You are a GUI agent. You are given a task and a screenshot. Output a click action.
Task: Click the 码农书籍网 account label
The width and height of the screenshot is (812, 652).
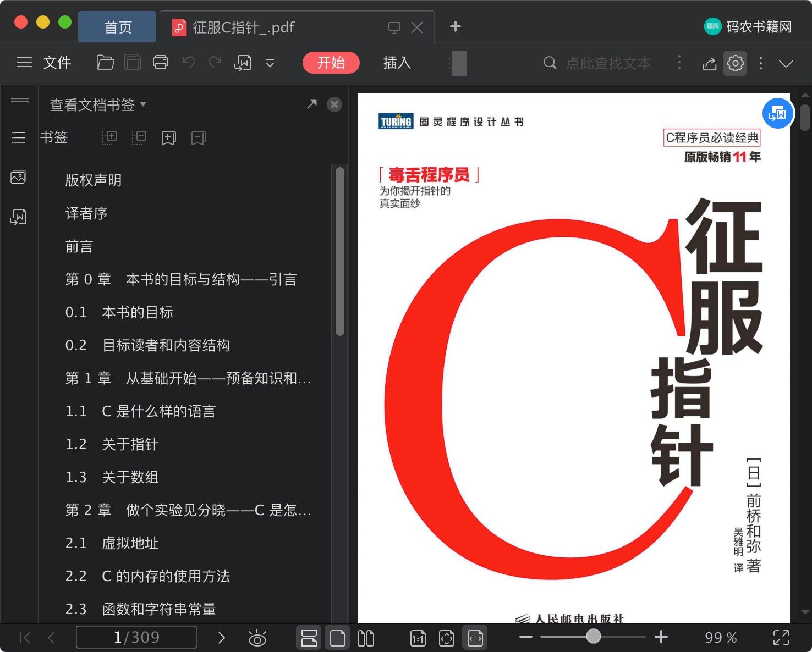(759, 26)
